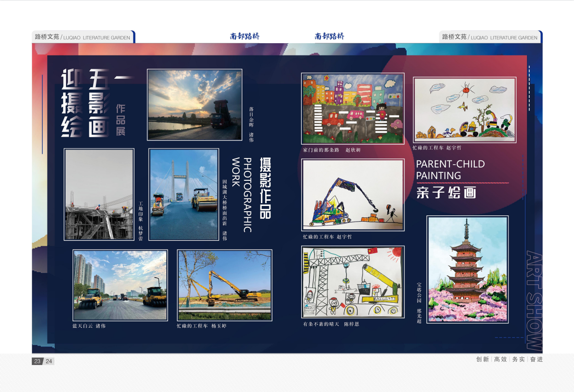Open the yellow excavator photo by 杨玉婷
Screen dimensions: 574x392
click(x=225, y=285)
